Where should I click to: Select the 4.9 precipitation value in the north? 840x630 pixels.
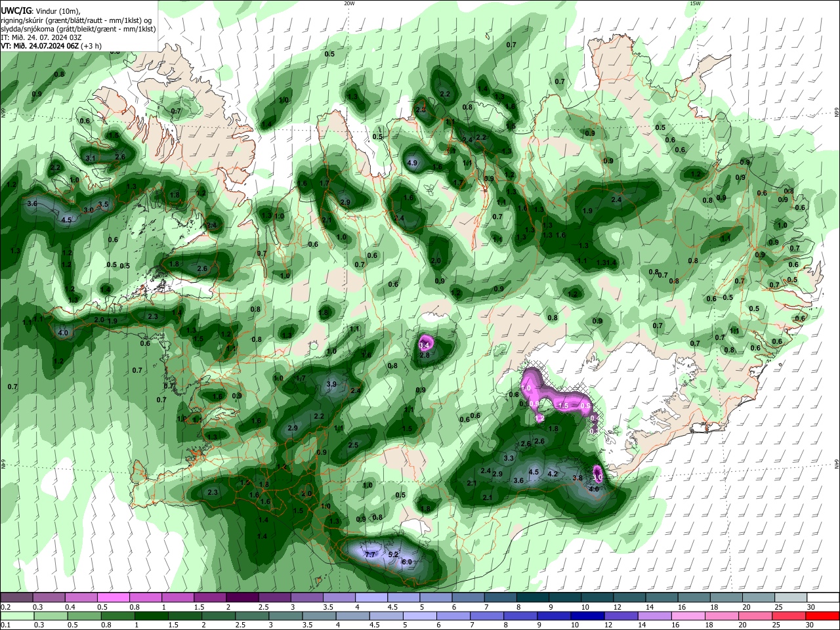pyautogui.click(x=413, y=163)
